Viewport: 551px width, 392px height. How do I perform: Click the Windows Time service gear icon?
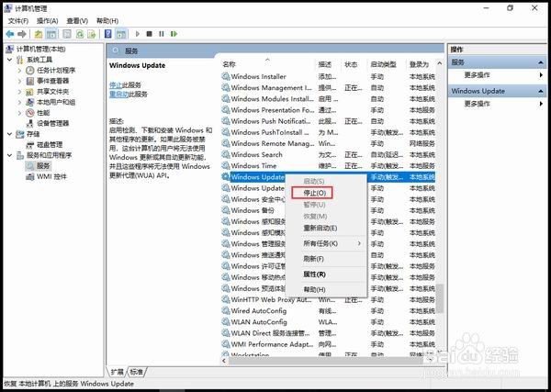tap(226, 166)
